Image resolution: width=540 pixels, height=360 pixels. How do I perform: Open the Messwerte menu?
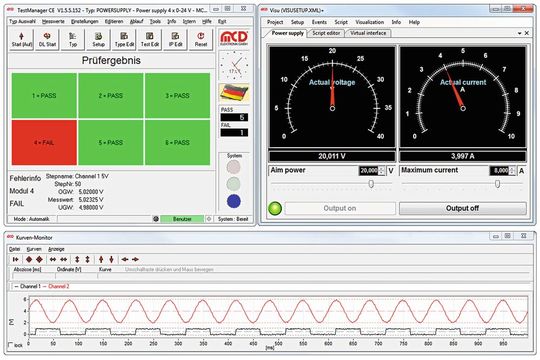tap(53, 21)
